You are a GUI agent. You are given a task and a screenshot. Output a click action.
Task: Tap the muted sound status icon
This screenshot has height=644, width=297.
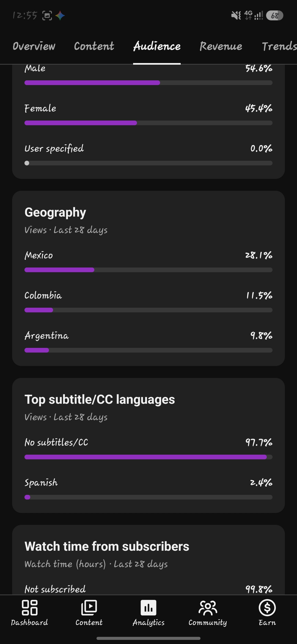(x=236, y=15)
